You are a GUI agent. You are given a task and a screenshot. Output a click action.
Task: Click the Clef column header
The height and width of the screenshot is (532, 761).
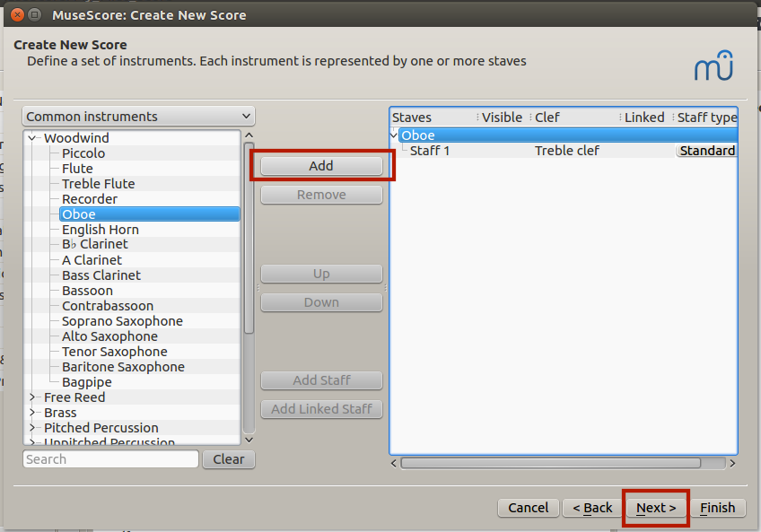pyautogui.click(x=547, y=118)
